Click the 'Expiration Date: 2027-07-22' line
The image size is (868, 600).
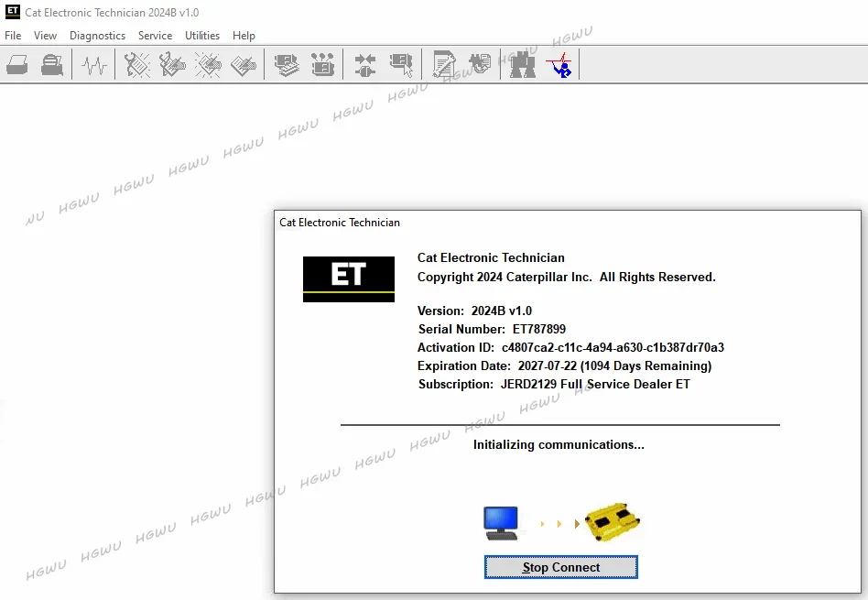pos(565,365)
